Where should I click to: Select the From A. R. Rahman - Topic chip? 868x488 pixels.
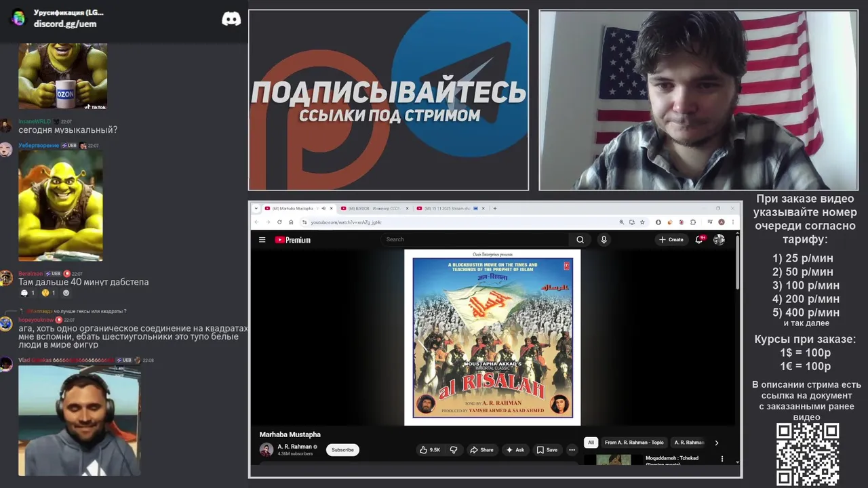(634, 443)
